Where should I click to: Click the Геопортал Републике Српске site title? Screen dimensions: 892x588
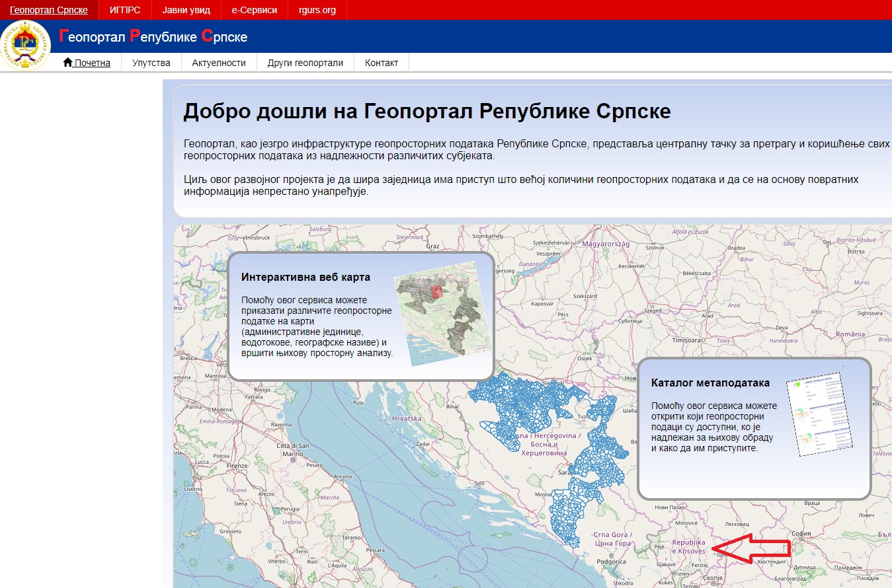pyautogui.click(x=153, y=36)
